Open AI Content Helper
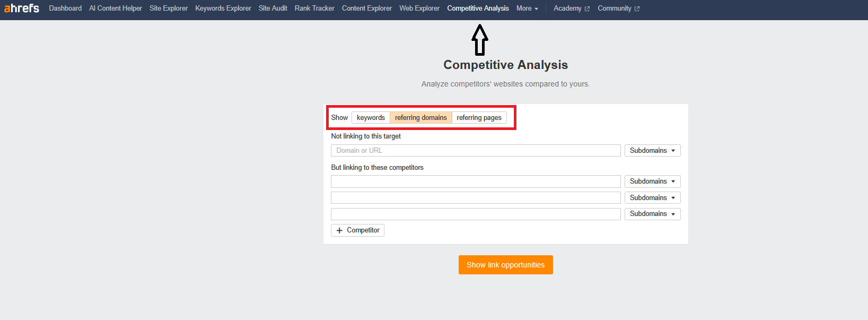The height and width of the screenshot is (320, 868). click(x=116, y=8)
